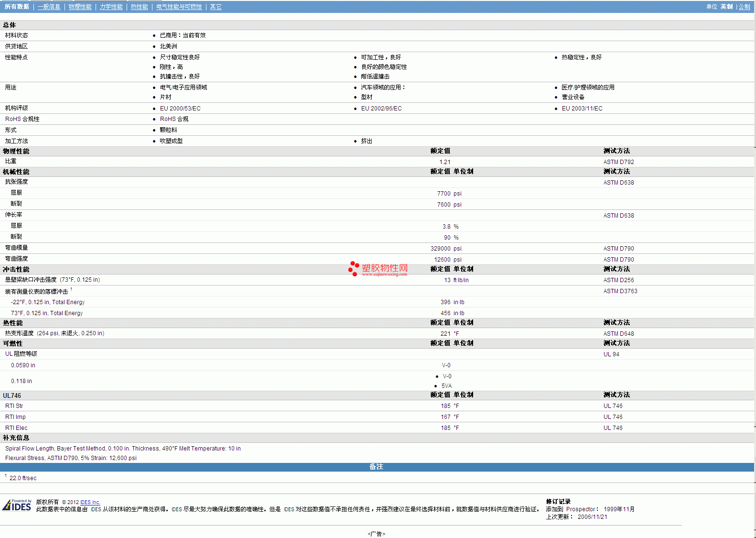The height and width of the screenshot is (538, 756).
Task: Go to the 物理性能 tab
Action: (x=80, y=7)
